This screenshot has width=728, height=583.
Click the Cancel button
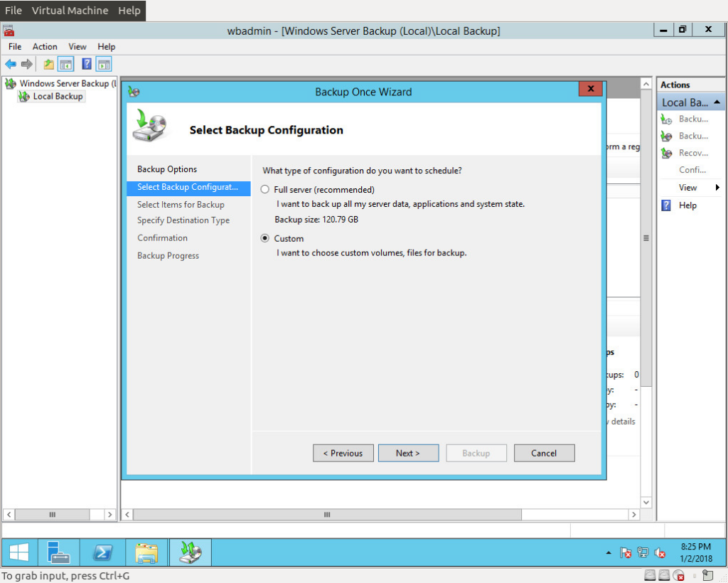544,453
